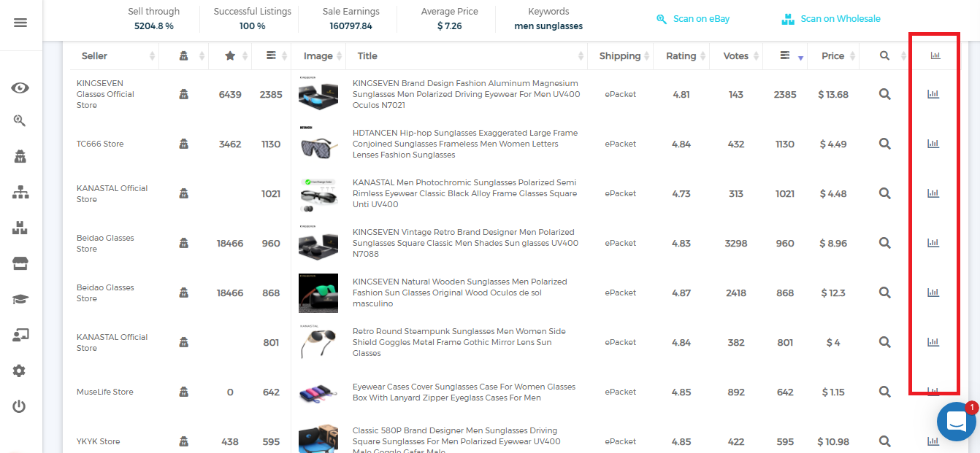This screenshot has width=980, height=453.
Task: Click spy icon for TC666 Store
Action: click(x=184, y=144)
